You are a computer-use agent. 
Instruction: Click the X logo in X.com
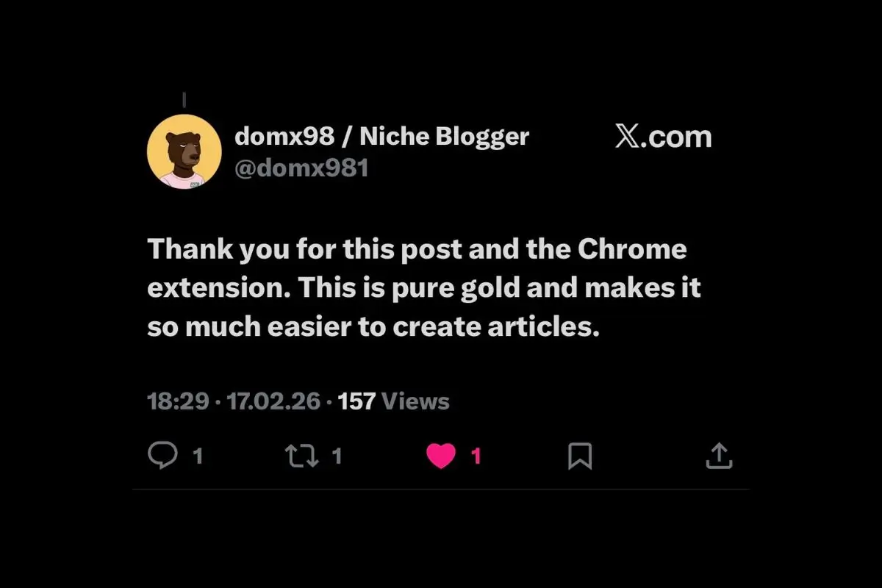[628, 137]
